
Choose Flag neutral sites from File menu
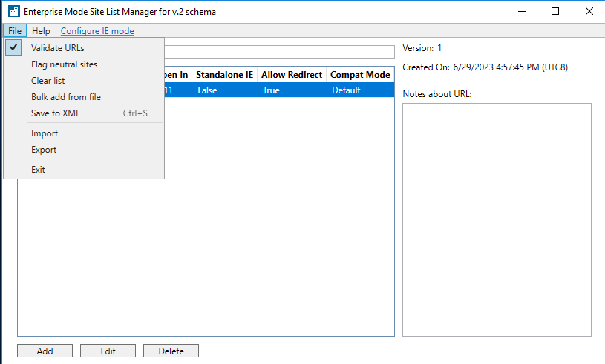tap(84, 64)
